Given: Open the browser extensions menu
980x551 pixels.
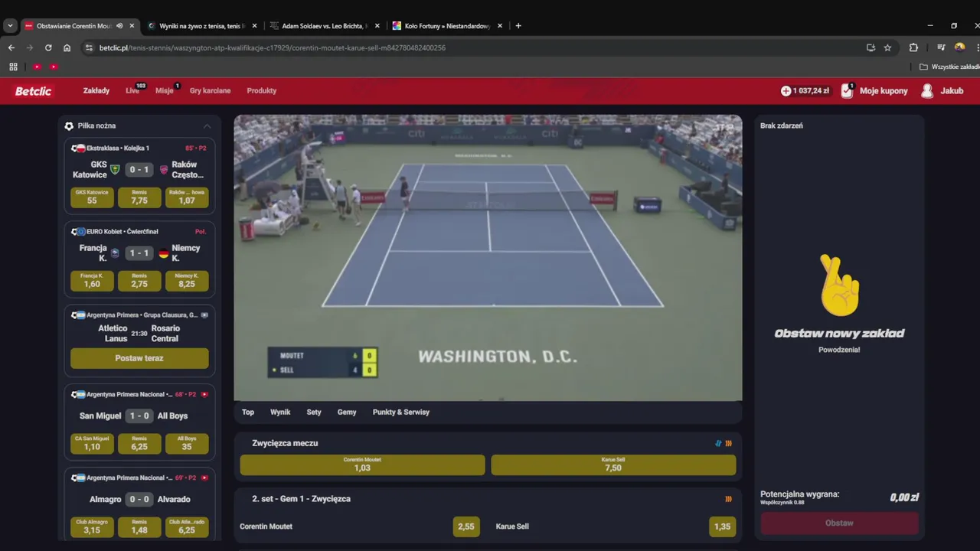Looking at the screenshot, I should click(x=913, y=47).
